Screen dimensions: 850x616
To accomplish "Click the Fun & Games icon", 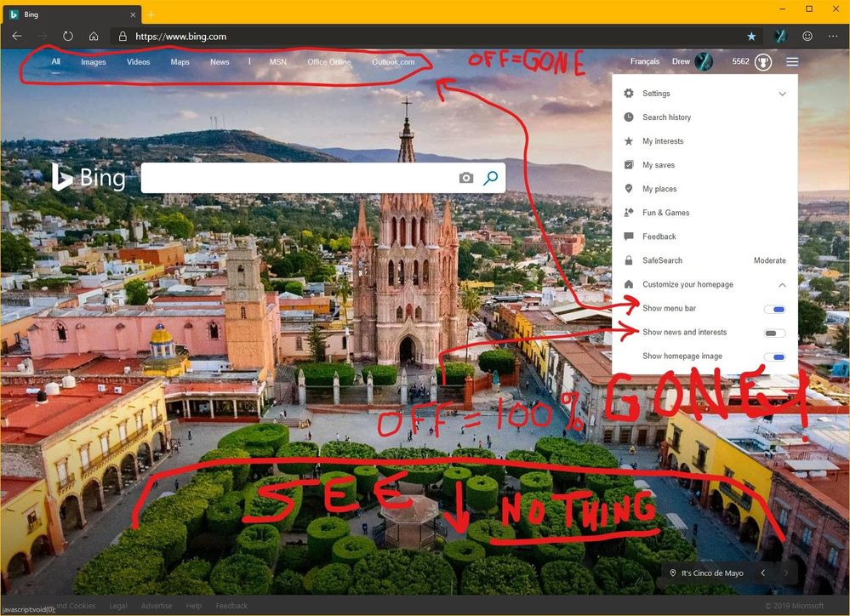I will coord(628,213).
